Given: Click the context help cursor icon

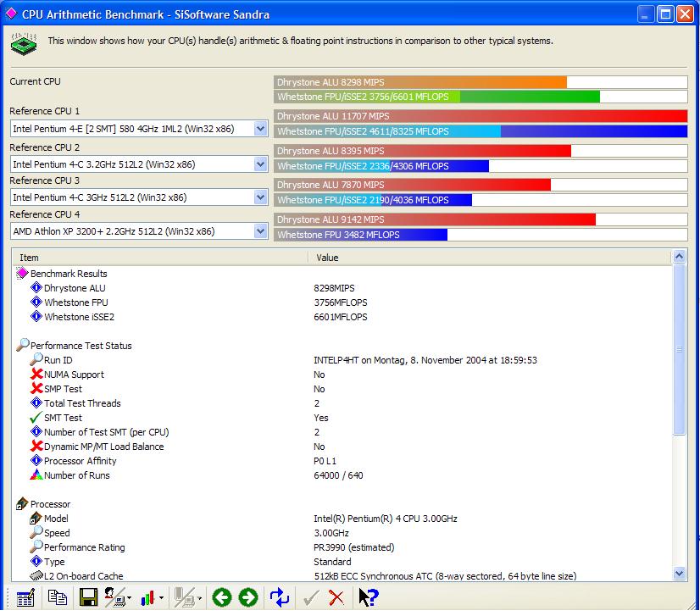Looking at the screenshot, I should click(369, 597).
